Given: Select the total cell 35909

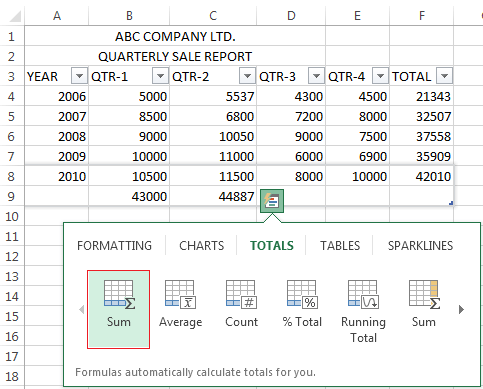Looking at the screenshot, I should 422,156.
